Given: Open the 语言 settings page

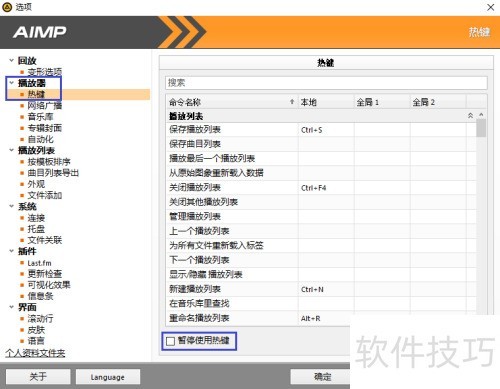Looking at the screenshot, I should click(36, 341).
